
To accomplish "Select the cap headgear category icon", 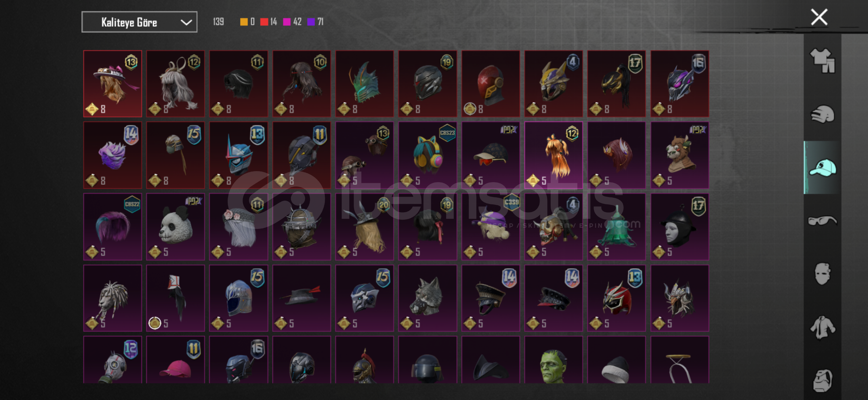I will pos(822,167).
